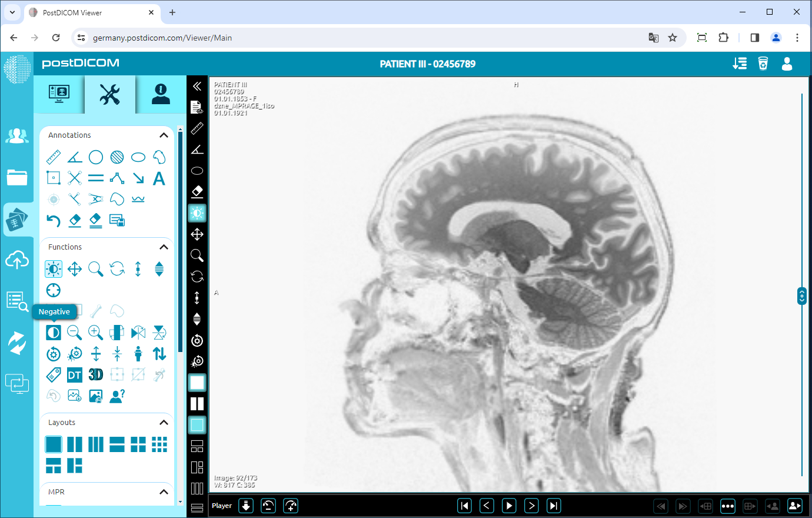Select the Negative tool
The width and height of the screenshot is (812, 518).
(54, 332)
